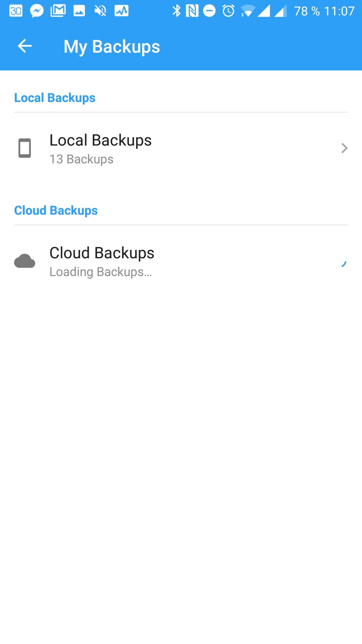
Task: Tap the image notification icon
Action: pyautogui.click(x=79, y=11)
